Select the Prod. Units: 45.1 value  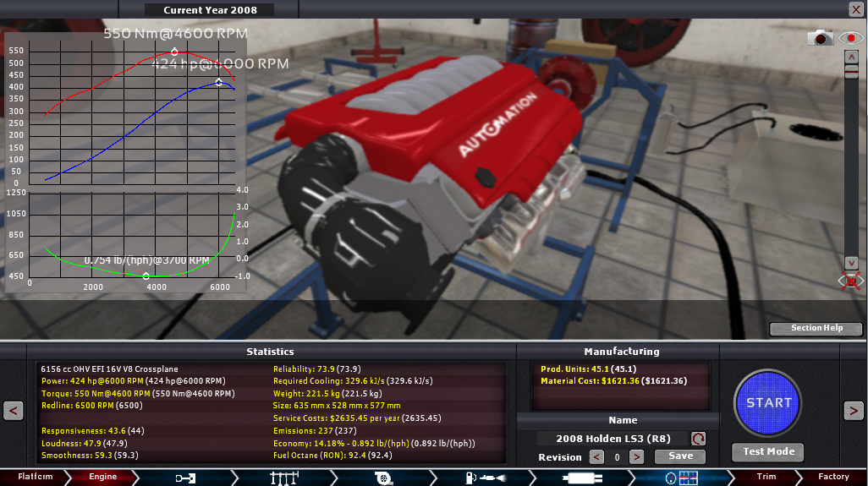click(x=589, y=369)
